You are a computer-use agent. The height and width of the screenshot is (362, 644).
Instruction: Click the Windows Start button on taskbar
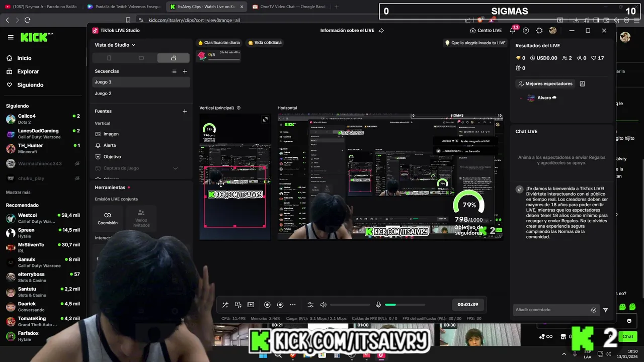(263, 355)
